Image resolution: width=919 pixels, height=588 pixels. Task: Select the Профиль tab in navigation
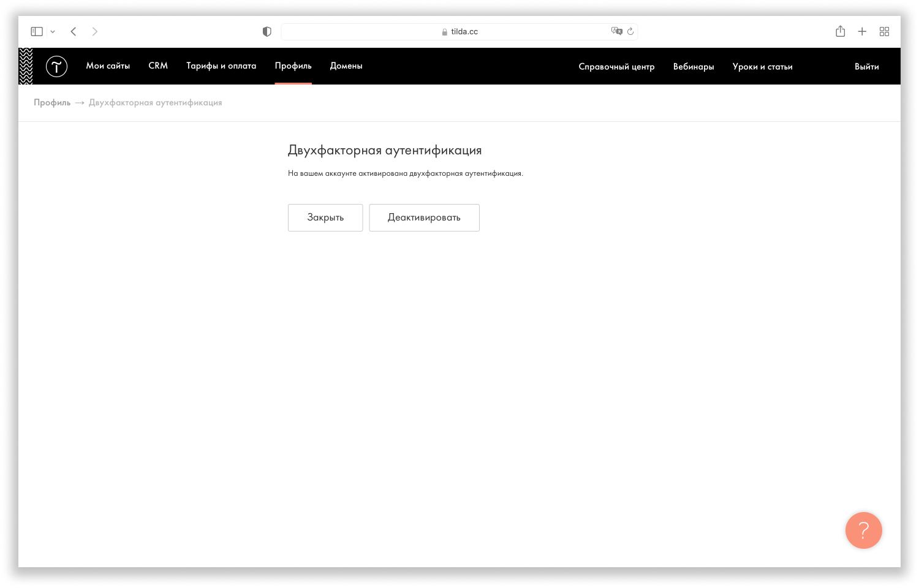(293, 66)
